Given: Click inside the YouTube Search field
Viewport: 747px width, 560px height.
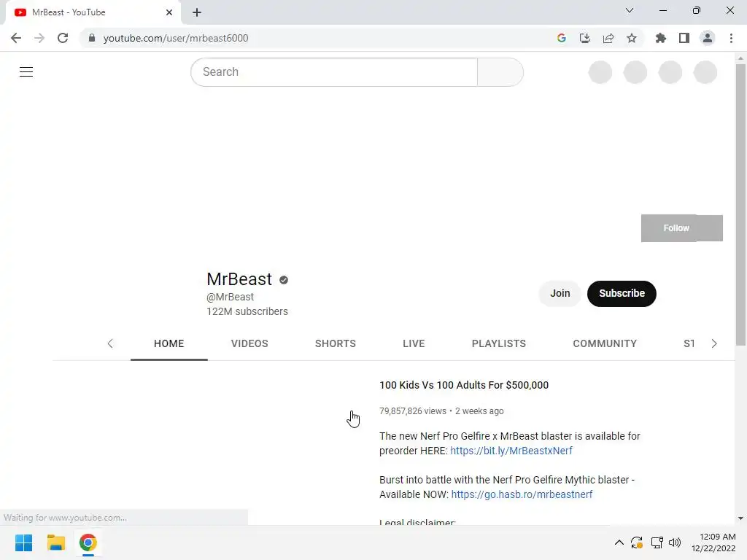Looking at the screenshot, I should tap(334, 72).
